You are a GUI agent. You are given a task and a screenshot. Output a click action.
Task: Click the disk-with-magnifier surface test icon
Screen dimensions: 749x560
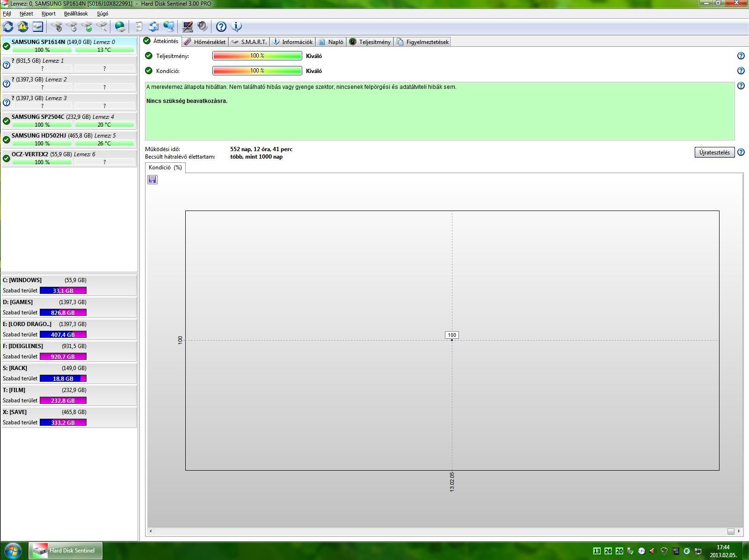tap(102, 27)
